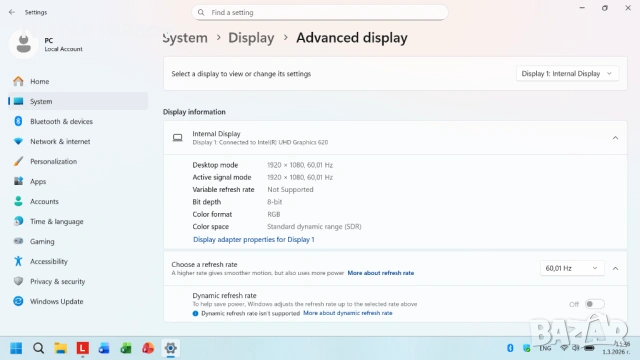Open More about dynamic refresh rate link
The width and height of the screenshot is (640, 360).
(x=348, y=313)
